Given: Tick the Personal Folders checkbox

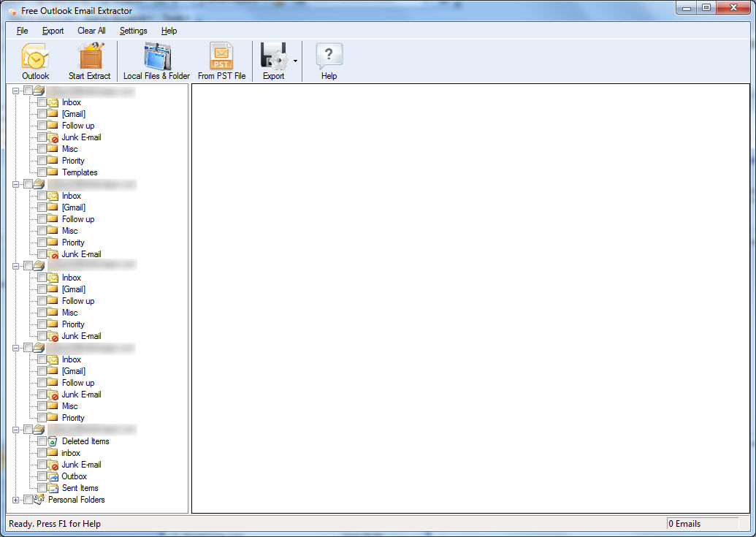Looking at the screenshot, I should point(28,500).
